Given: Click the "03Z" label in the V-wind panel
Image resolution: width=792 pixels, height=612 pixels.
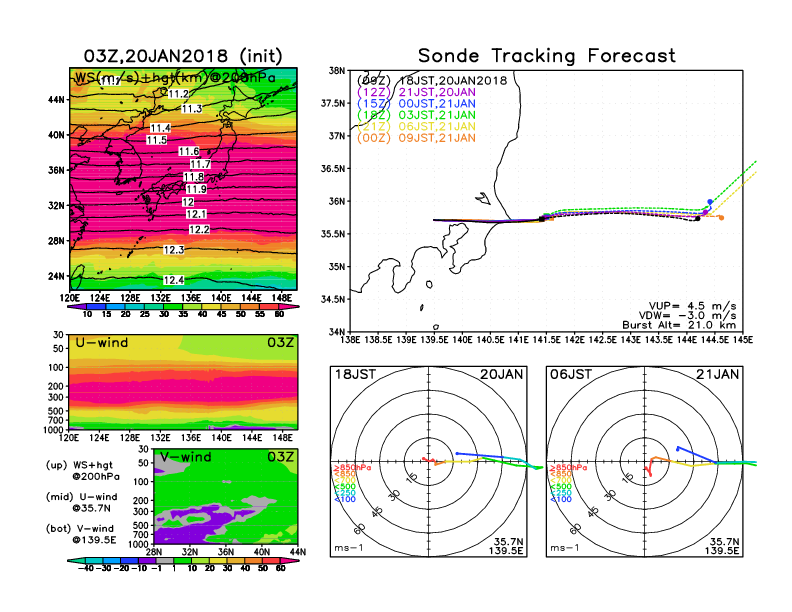Looking at the screenshot, I should 280,457.
